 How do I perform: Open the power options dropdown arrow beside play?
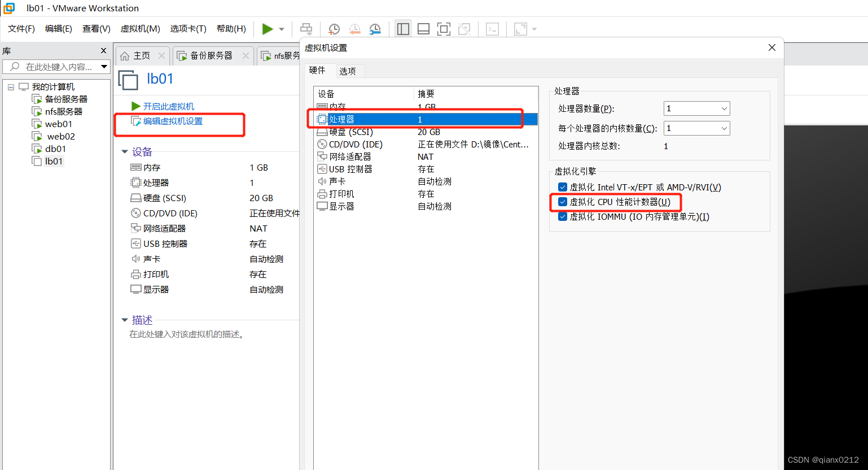282,29
